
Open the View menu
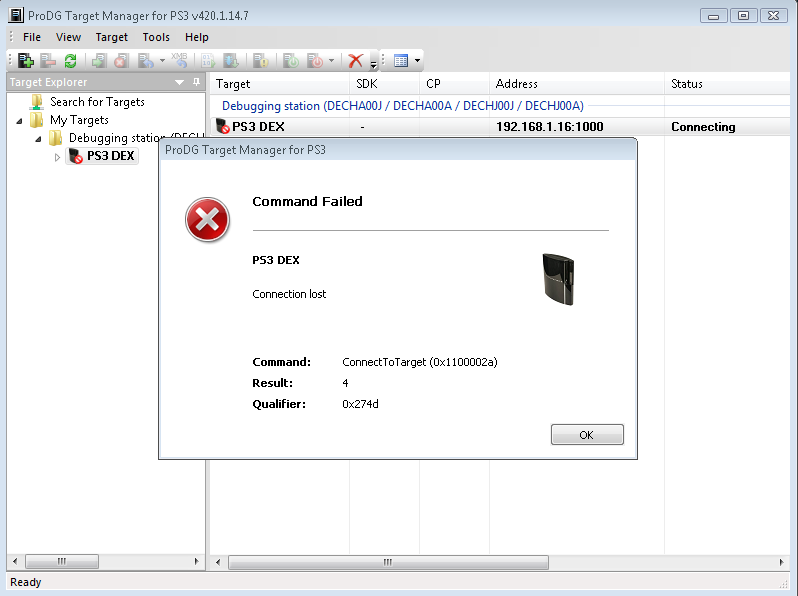pyautogui.click(x=68, y=37)
